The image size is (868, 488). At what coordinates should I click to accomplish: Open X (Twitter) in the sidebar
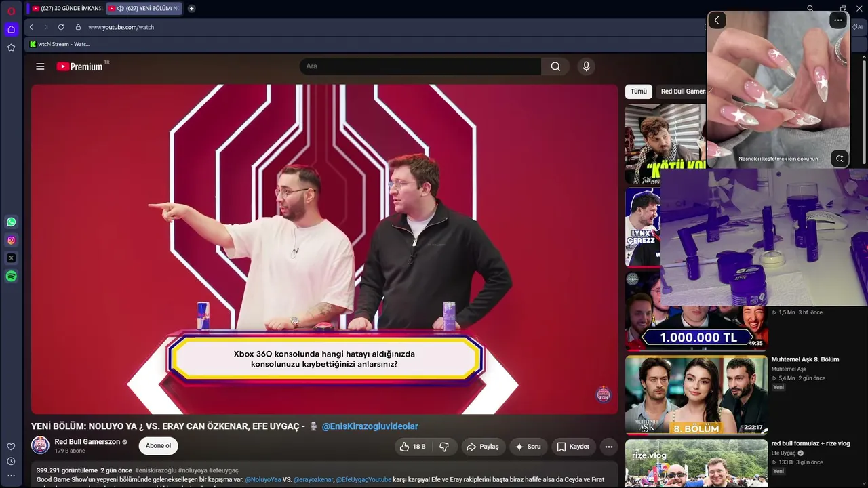click(x=11, y=258)
